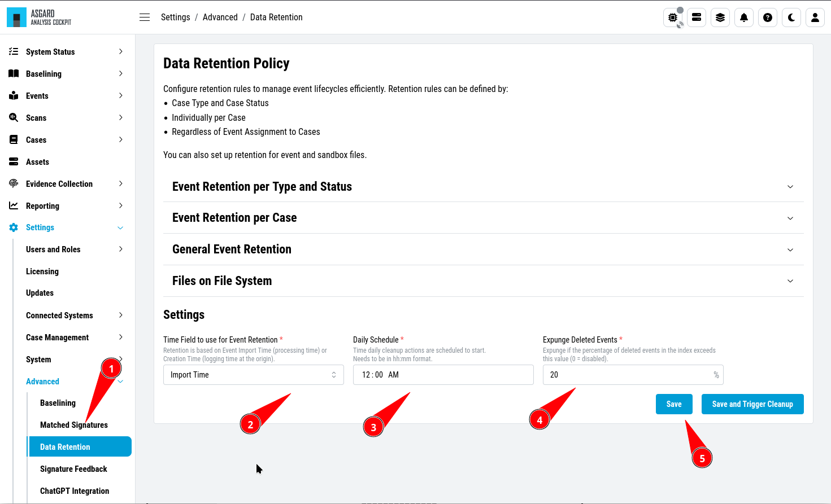Click the Reporting chart icon
This screenshot has width=831, height=504.
[14, 205]
